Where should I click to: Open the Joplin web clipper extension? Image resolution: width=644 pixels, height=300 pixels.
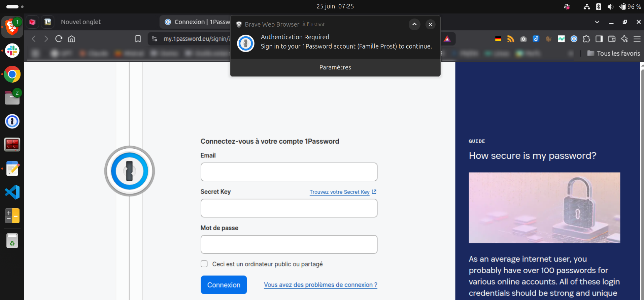pos(536,39)
